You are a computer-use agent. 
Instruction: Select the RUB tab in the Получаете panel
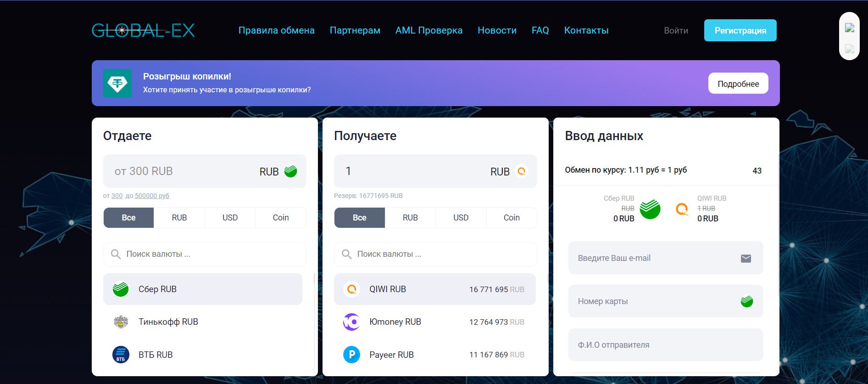[x=410, y=218]
